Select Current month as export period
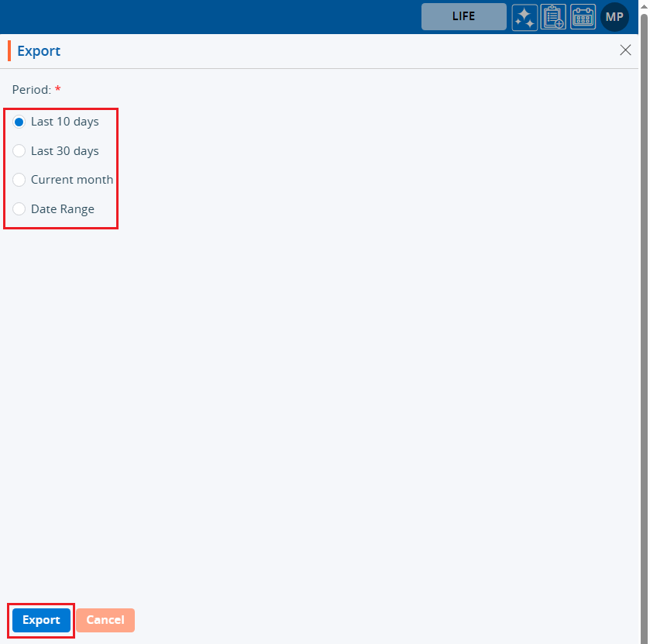The width and height of the screenshot is (650, 644). 19,180
